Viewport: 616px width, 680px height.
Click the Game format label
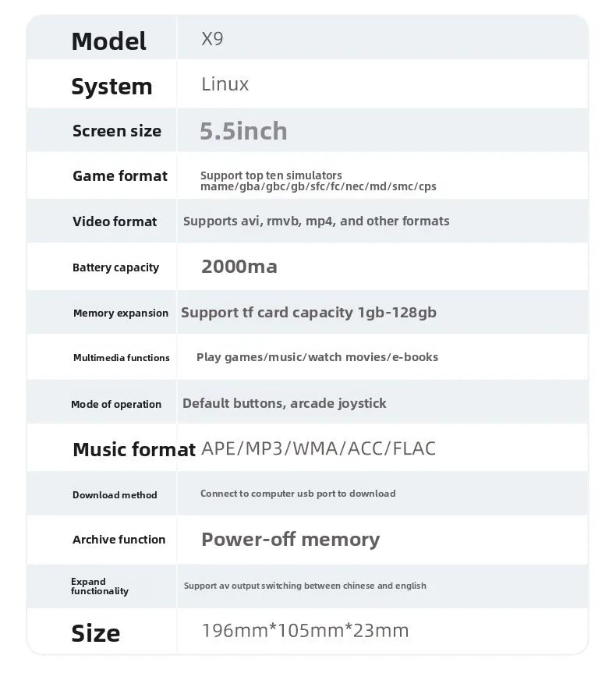120,176
